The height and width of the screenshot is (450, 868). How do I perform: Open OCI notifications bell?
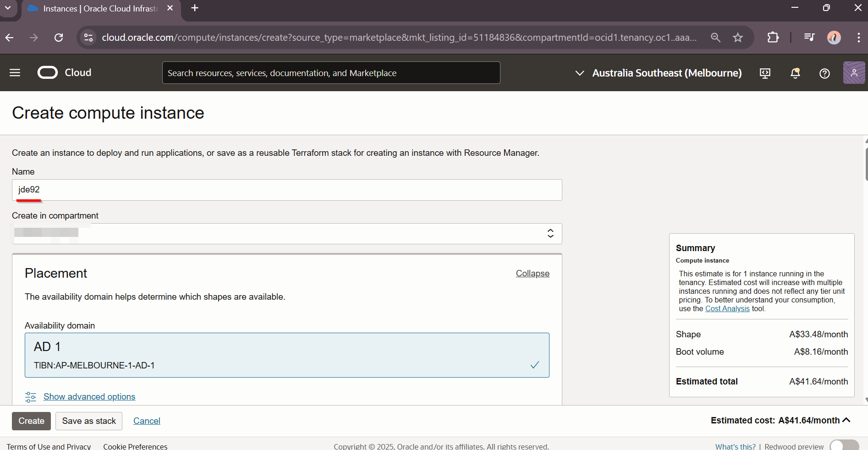795,73
